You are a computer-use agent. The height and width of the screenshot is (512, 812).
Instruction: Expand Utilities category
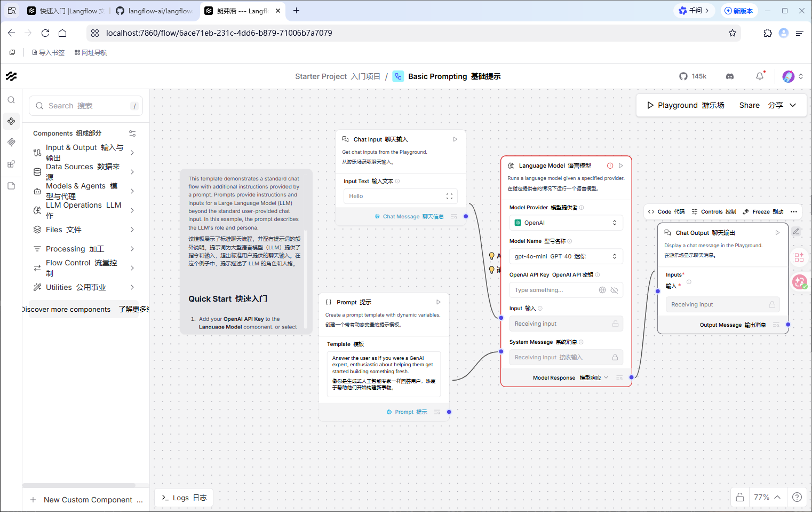coord(84,287)
